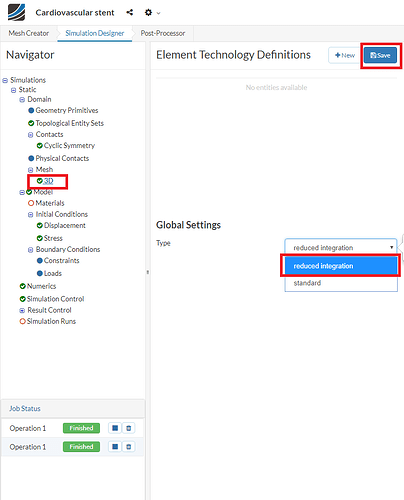The image size is (404, 500).
Task: Open Constraints under Boundary Conditions
Action: pos(62,261)
